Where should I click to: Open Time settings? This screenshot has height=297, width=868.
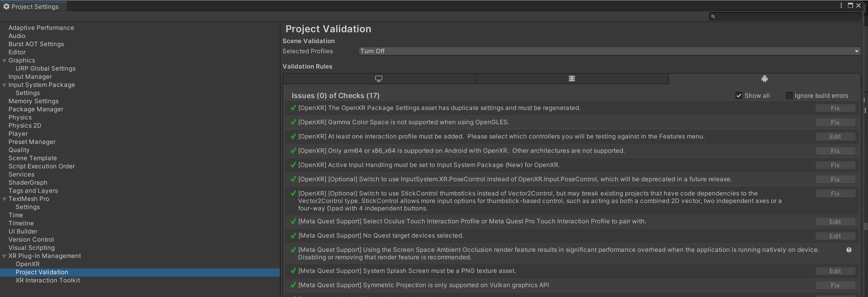tap(16, 215)
